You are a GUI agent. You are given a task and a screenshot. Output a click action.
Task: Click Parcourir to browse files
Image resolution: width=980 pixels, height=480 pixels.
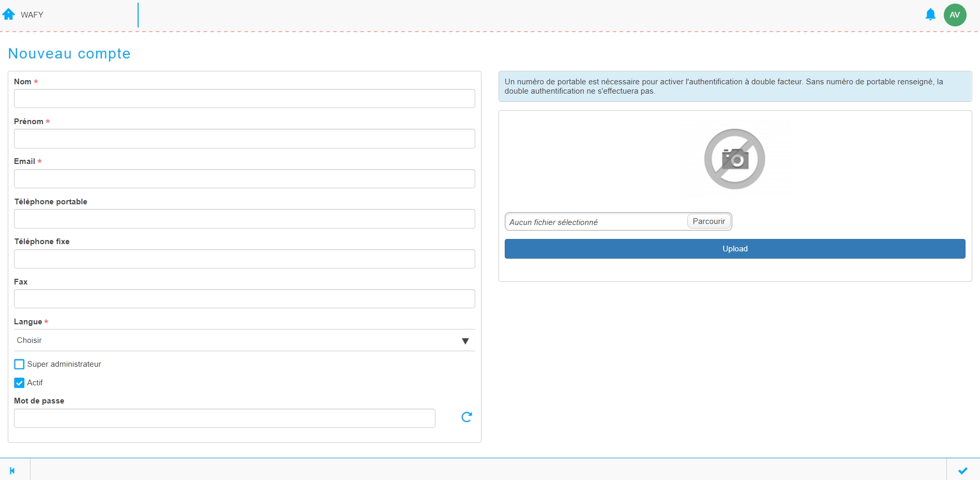point(708,221)
